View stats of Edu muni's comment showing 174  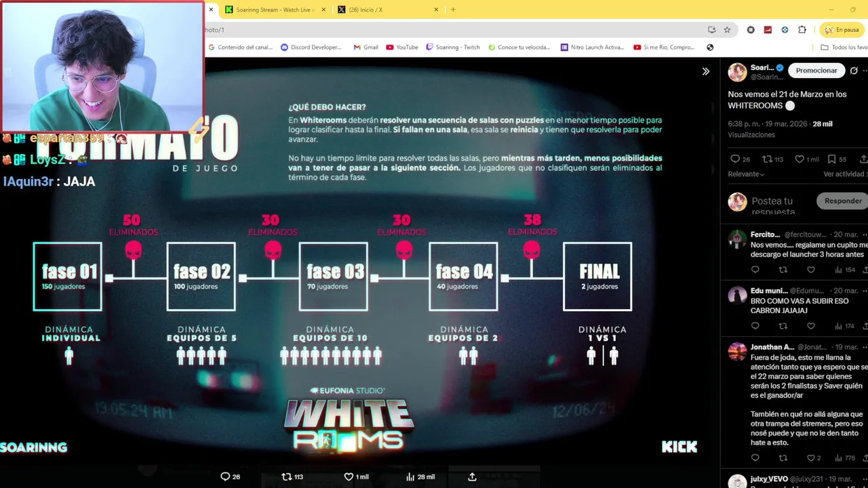(x=844, y=326)
